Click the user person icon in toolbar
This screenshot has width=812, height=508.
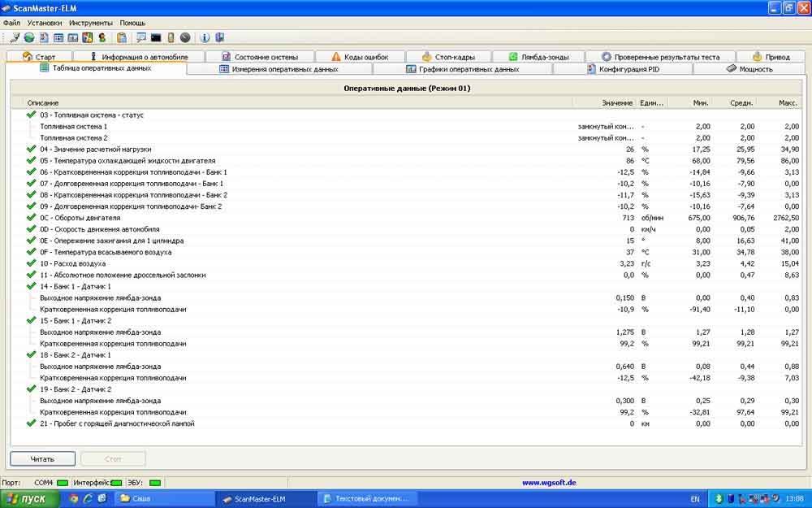click(x=102, y=37)
